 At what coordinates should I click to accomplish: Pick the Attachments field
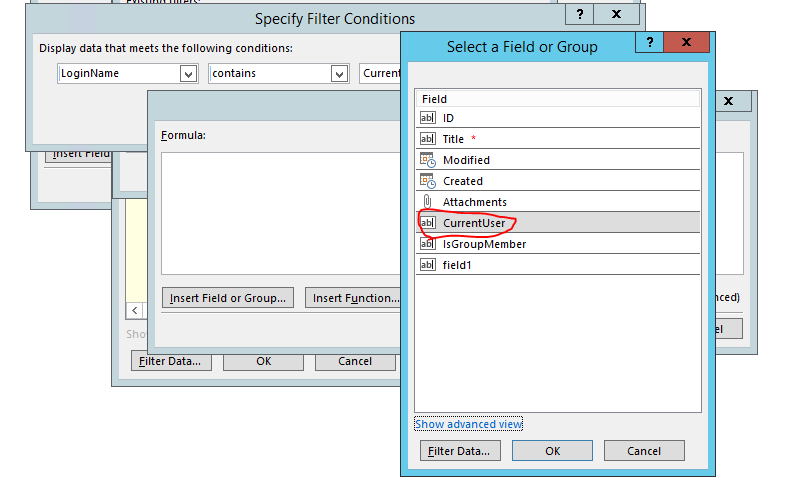point(558,202)
